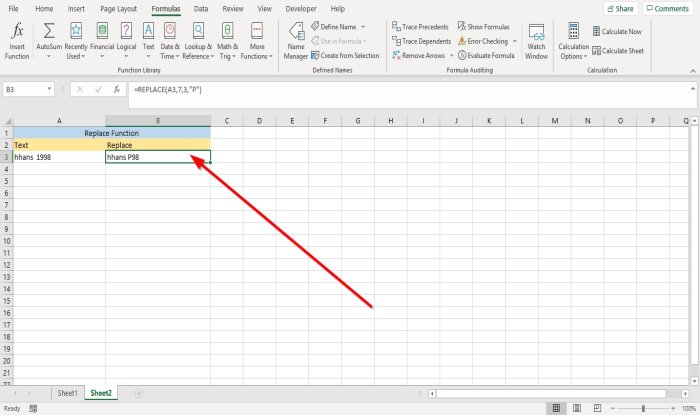700x415 pixels.
Task: Expand the Remove Arrows dropdown arrow
Action: coord(451,55)
